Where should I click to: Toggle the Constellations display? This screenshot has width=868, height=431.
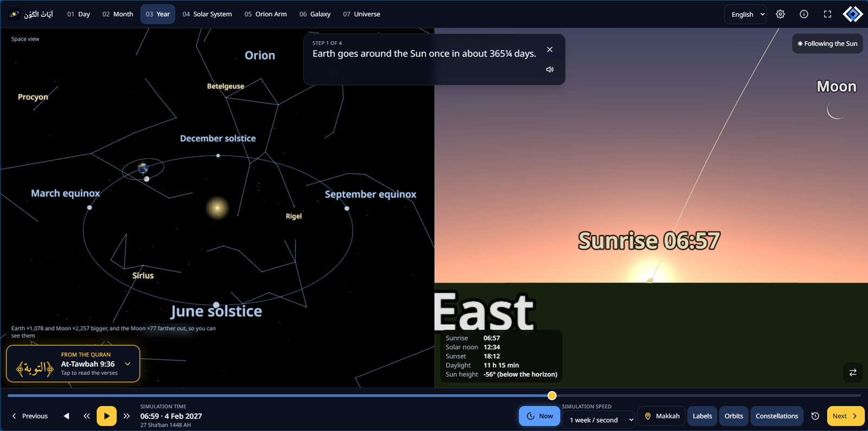click(x=777, y=416)
